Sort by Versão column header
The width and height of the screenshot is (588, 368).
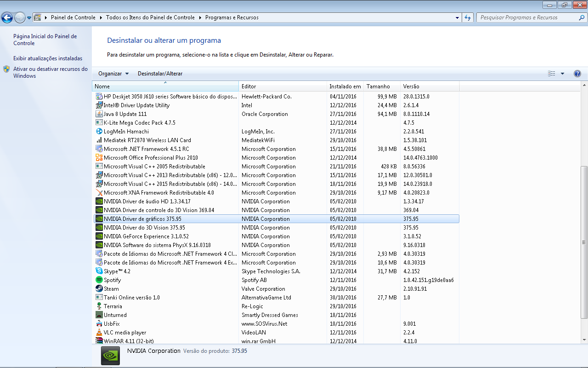click(430, 86)
